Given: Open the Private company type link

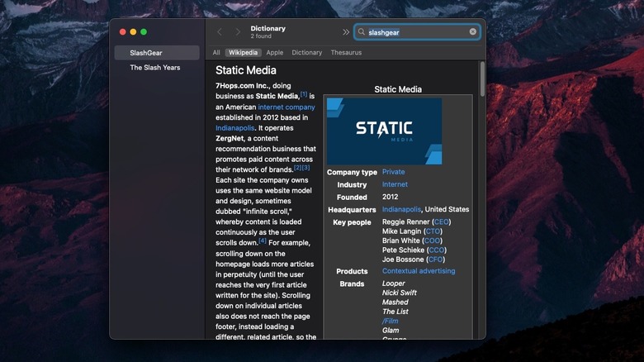Looking at the screenshot, I should (394, 172).
